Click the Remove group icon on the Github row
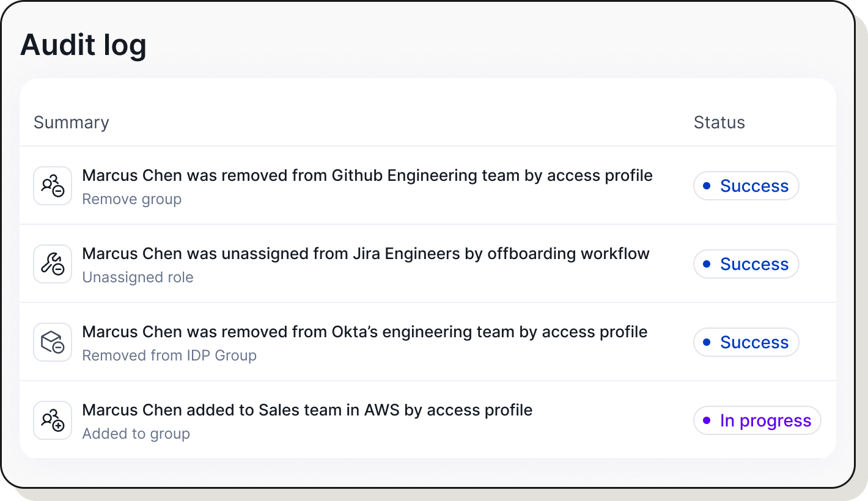The image size is (868, 501). coord(52,186)
